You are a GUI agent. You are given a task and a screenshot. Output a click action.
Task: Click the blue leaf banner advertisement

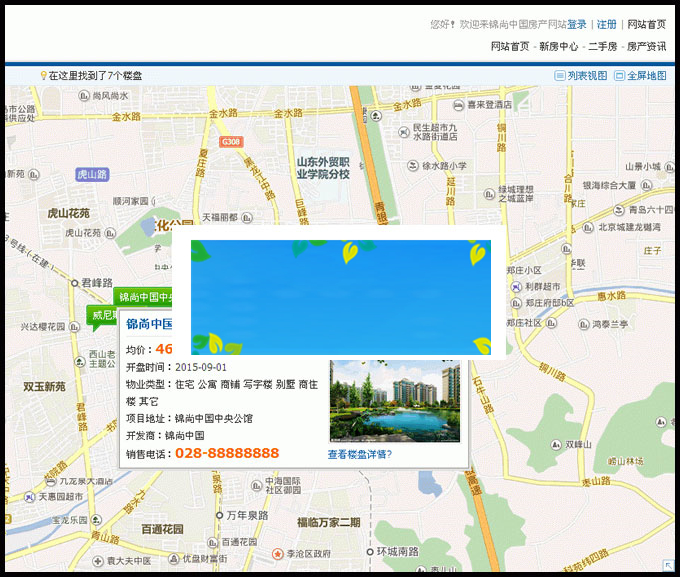click(x=341, y=297)
